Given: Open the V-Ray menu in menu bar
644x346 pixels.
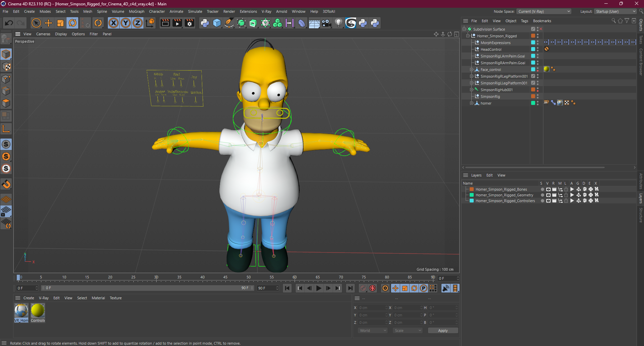Looking at the screenshot, I should click(266, 11).
